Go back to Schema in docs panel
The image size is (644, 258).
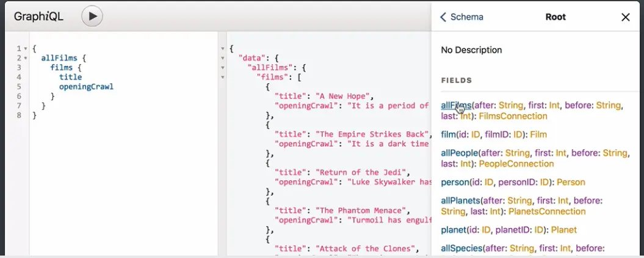tap(461, 17)
